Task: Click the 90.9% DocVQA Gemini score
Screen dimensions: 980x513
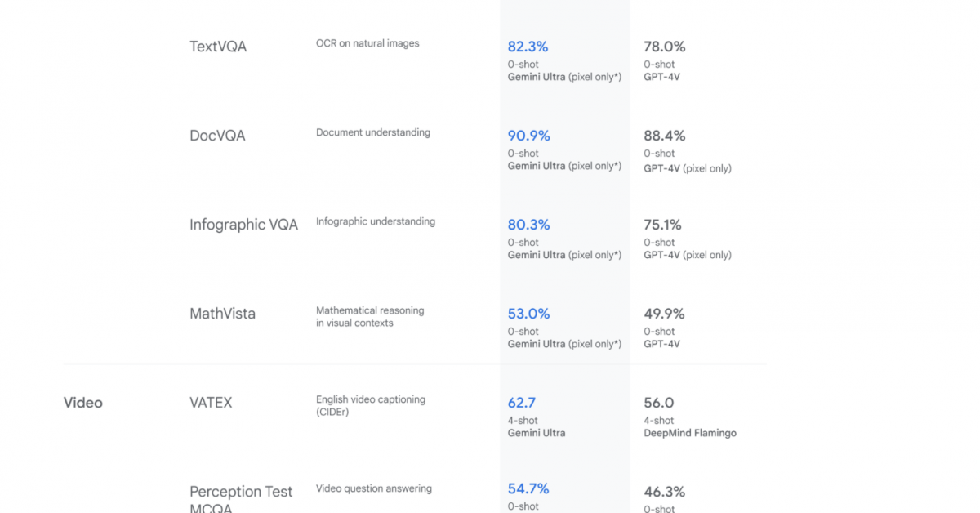Action: point(529,136)
